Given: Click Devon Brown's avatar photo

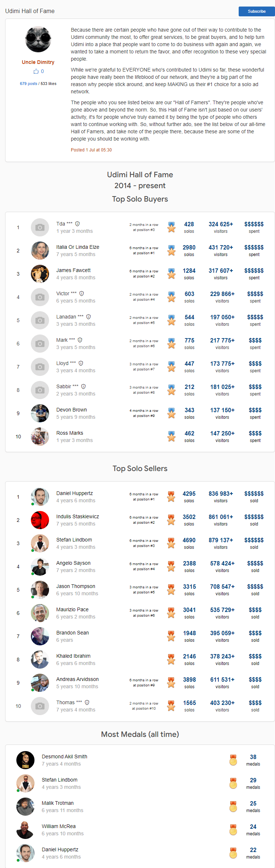Looking at the screenshot, I should (40, 413).
